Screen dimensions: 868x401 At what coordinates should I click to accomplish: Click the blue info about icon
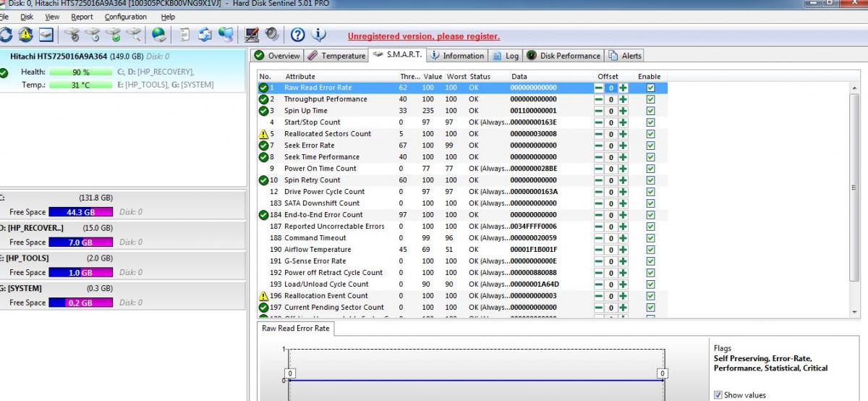click(x=318, y=34)
